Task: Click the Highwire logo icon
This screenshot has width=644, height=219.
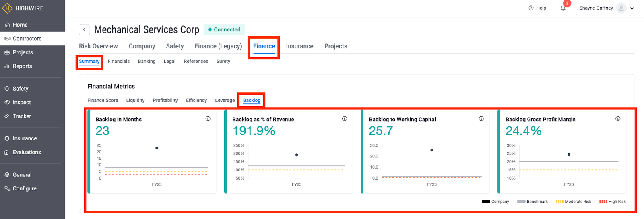Action: pos(7,8)
